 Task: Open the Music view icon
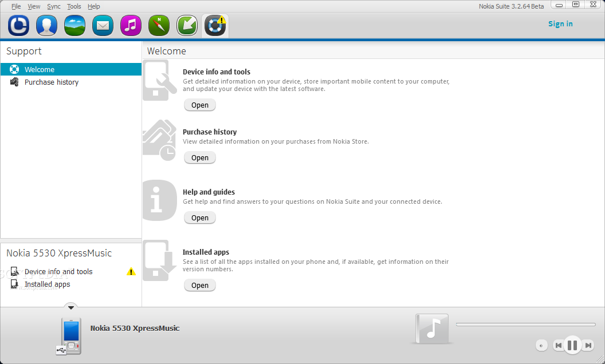click(131, 26)
